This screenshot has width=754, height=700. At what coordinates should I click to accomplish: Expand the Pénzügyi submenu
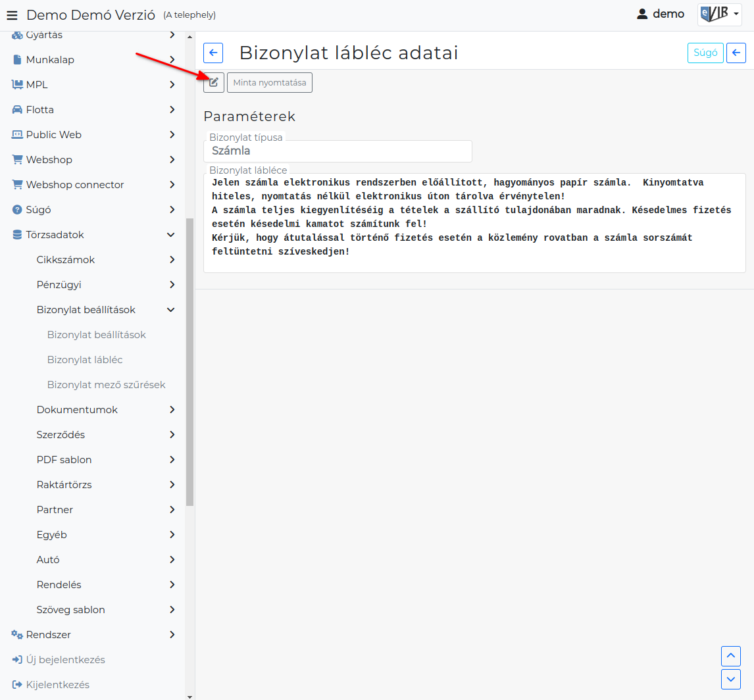tap(172, 285)
